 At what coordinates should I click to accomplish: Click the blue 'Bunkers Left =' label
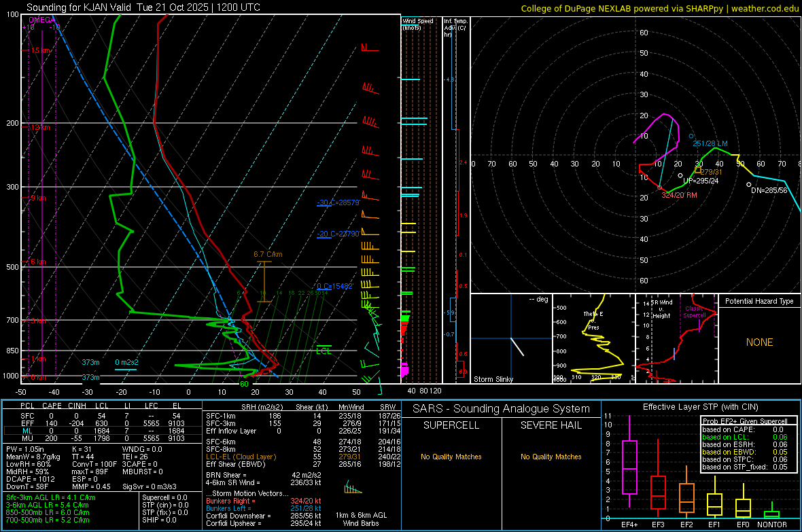[x=228, y=508]
